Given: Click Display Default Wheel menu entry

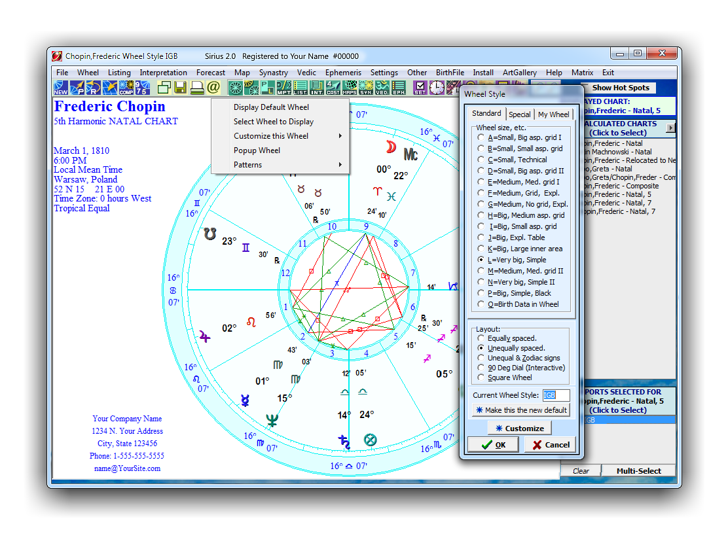Looking at the screenshot, I should (x=280, y=107).
